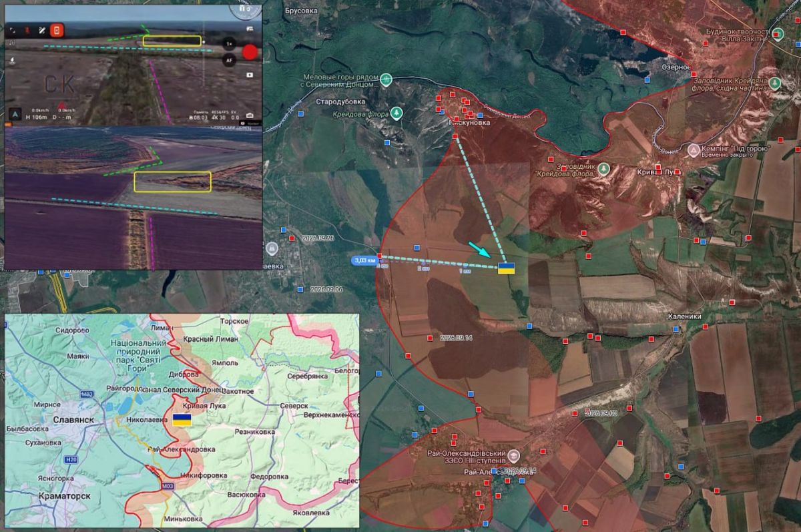
Task: Click Краматорск on the overview map
Action: tap(64, 496)
